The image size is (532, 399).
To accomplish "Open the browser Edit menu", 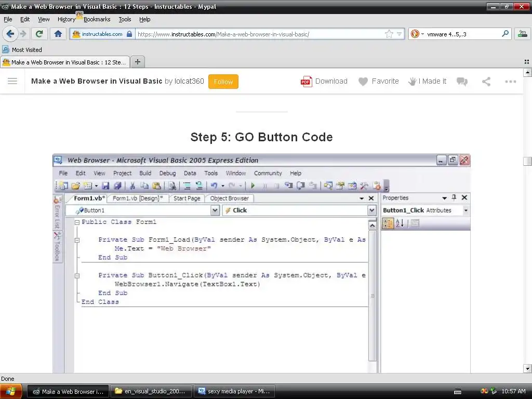I will pos(25,19).
